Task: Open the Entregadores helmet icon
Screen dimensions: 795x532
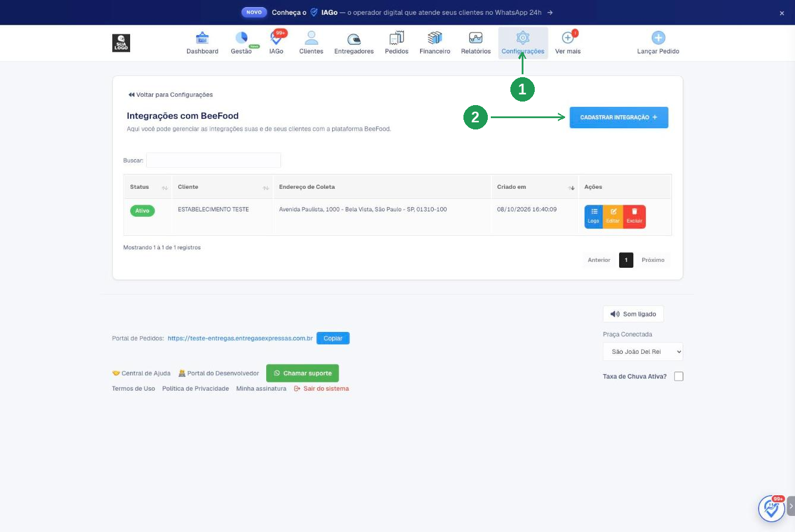Action: click(354, 39)
